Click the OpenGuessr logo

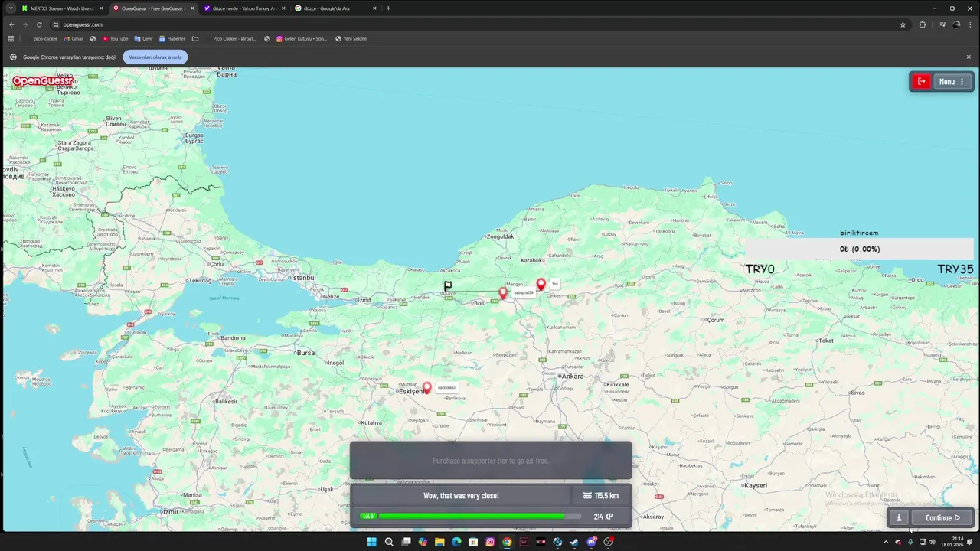coord(43,80)
